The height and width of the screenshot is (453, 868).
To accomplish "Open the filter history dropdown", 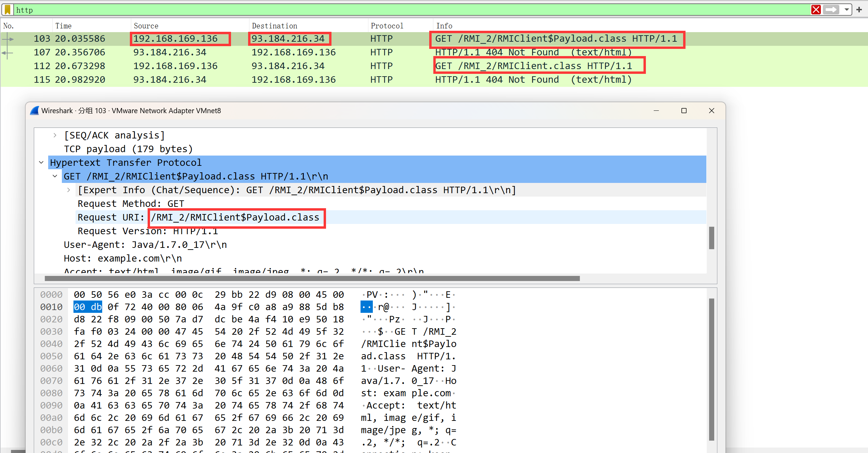I will pos(846,10).
